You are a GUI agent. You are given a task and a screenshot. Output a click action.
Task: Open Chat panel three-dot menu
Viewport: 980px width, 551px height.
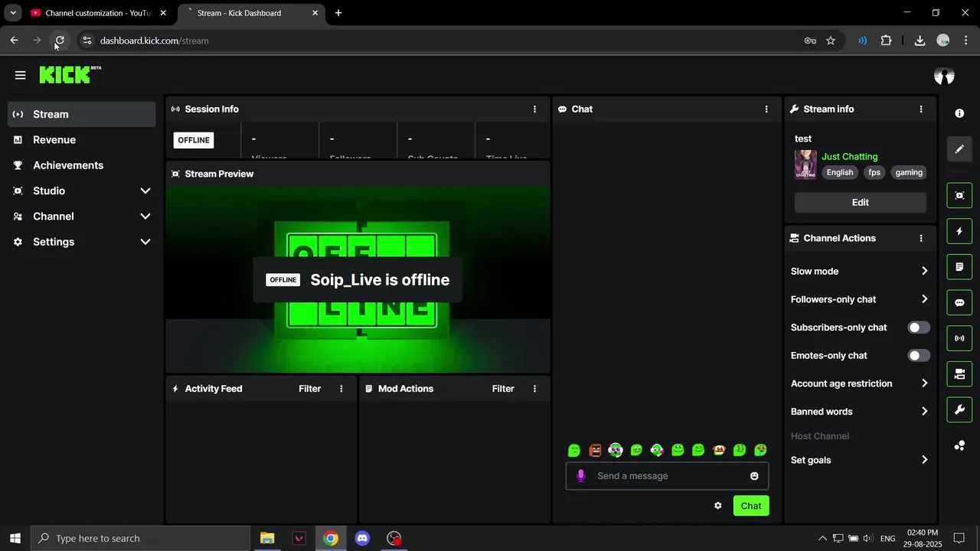[766, 109]
